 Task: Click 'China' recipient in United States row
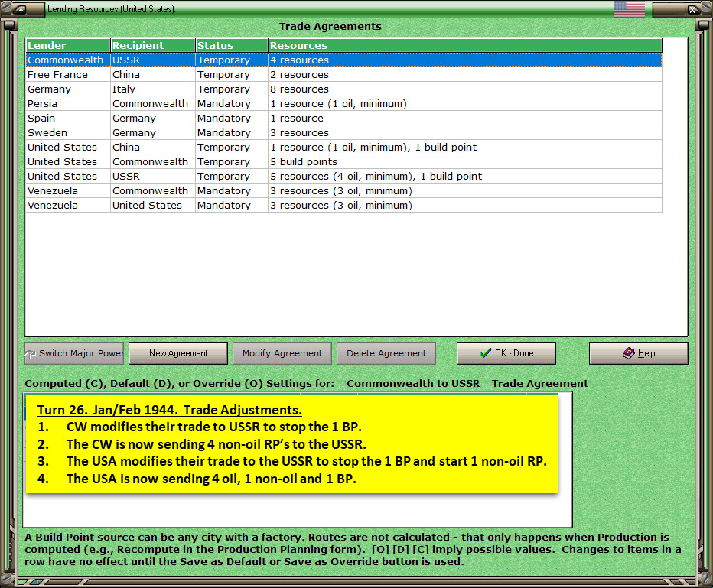click(153, 148)
